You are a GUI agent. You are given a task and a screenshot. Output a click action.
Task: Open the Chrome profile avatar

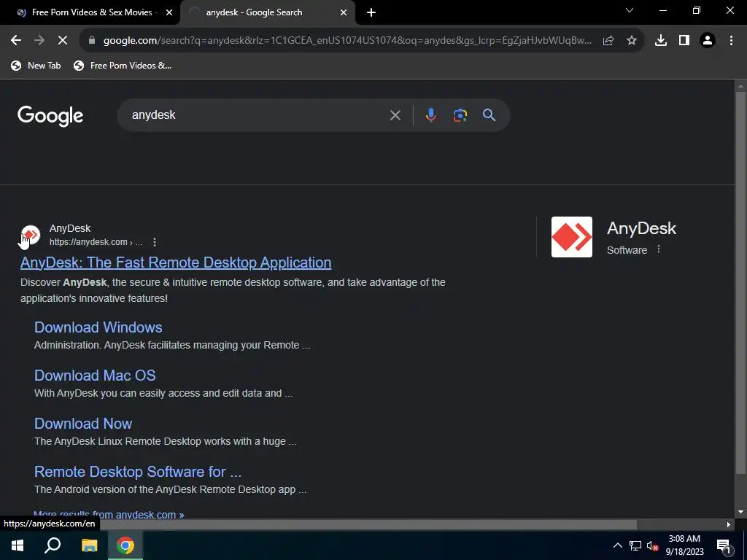click(x=708, y=41)
